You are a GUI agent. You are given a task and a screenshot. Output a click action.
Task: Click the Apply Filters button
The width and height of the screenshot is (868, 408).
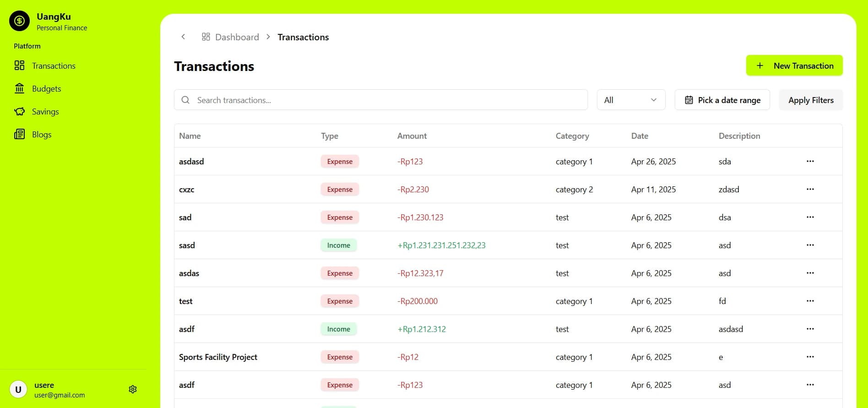(811, 100)
